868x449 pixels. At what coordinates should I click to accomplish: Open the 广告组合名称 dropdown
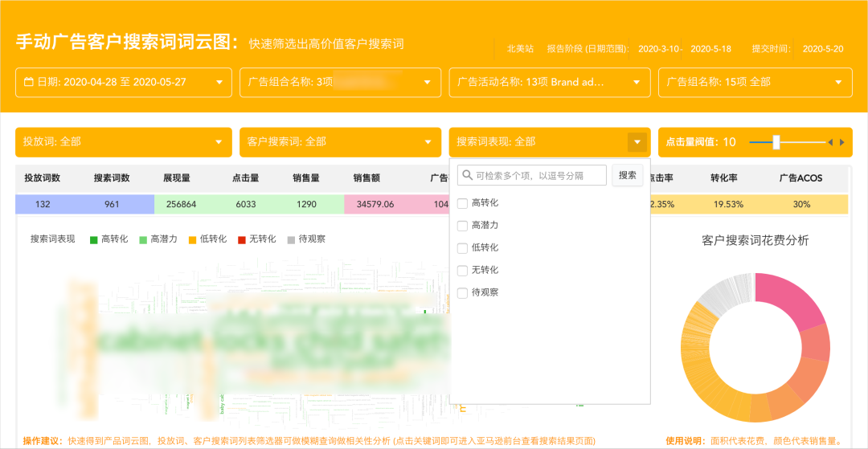[340, 83]
